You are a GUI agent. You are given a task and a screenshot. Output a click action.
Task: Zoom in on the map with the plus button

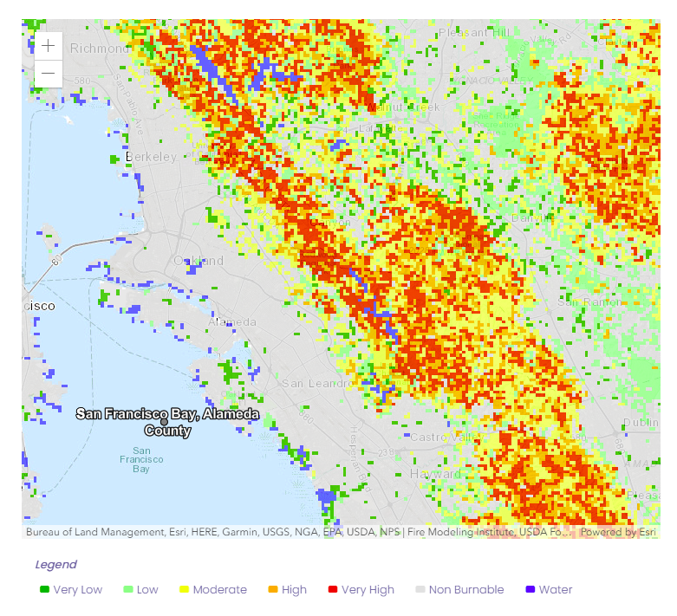(49, 46)
